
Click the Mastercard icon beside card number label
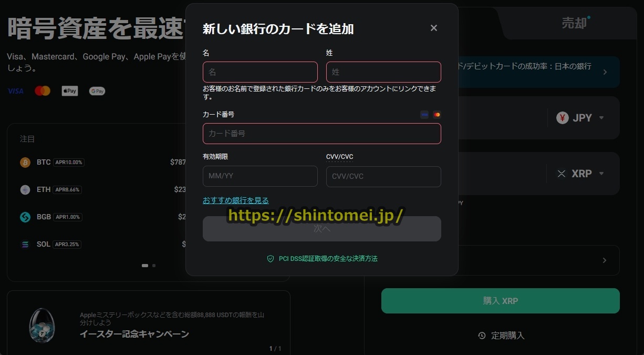[437, 115]
